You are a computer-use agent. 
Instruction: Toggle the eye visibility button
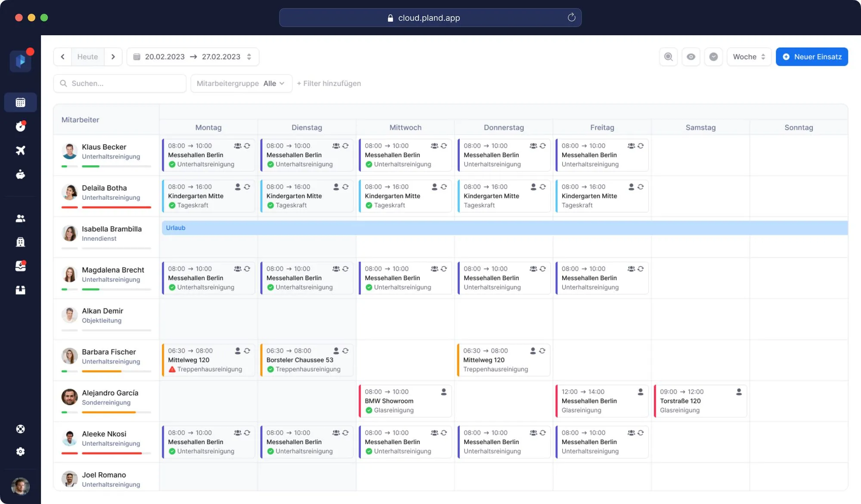691,57
